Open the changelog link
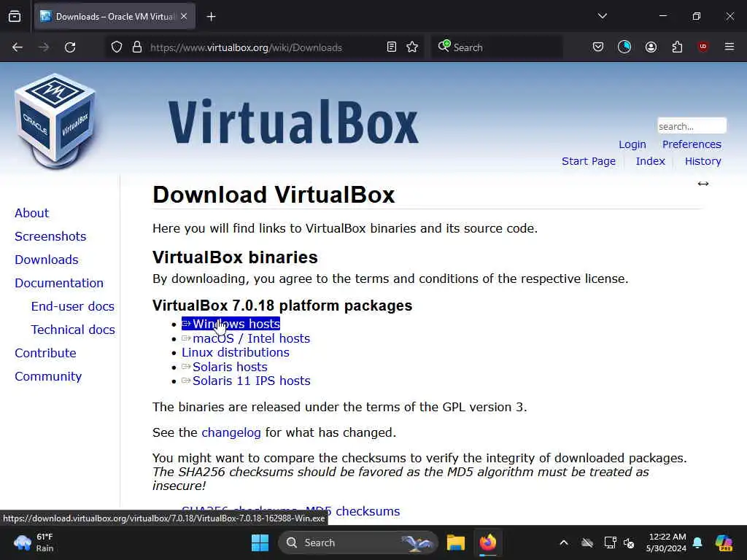The image size is (747, 560). [x=231, y=432]
